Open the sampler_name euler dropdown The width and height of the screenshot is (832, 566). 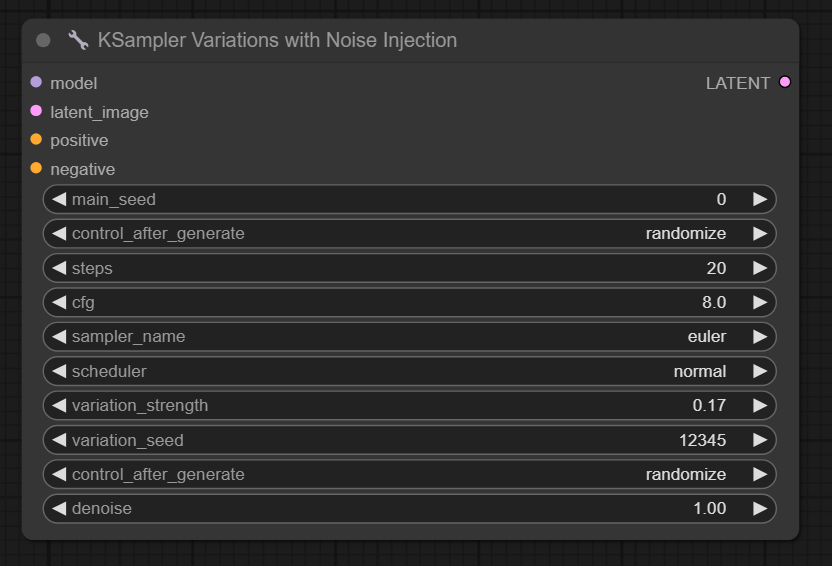[x=410, y=337]
